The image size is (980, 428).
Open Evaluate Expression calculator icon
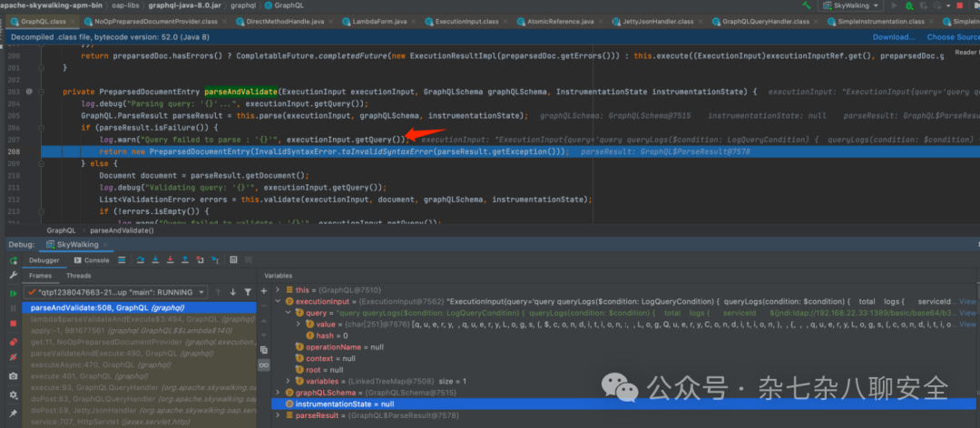pos(234,260)
